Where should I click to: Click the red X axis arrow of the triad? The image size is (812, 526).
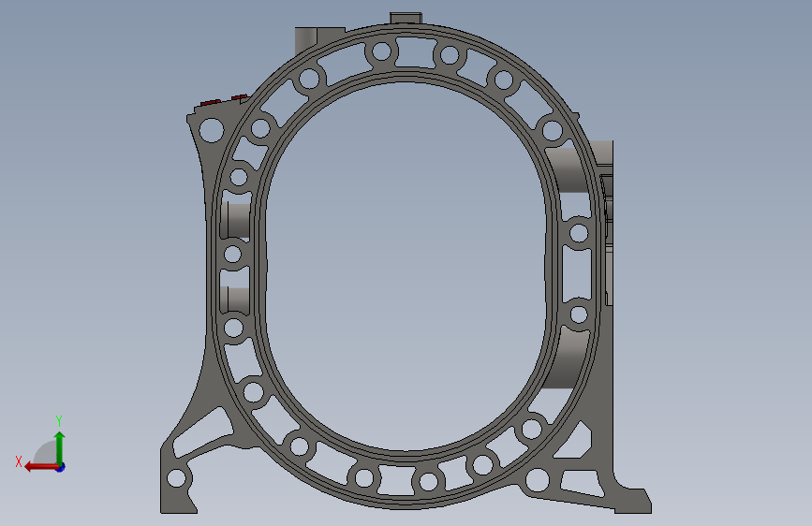pyautogui.click(x=41, y=467)
